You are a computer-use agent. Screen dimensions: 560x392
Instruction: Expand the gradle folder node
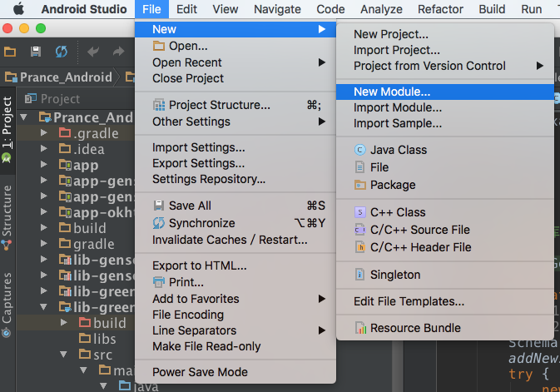pyautogui.click(x=44, y=244)
